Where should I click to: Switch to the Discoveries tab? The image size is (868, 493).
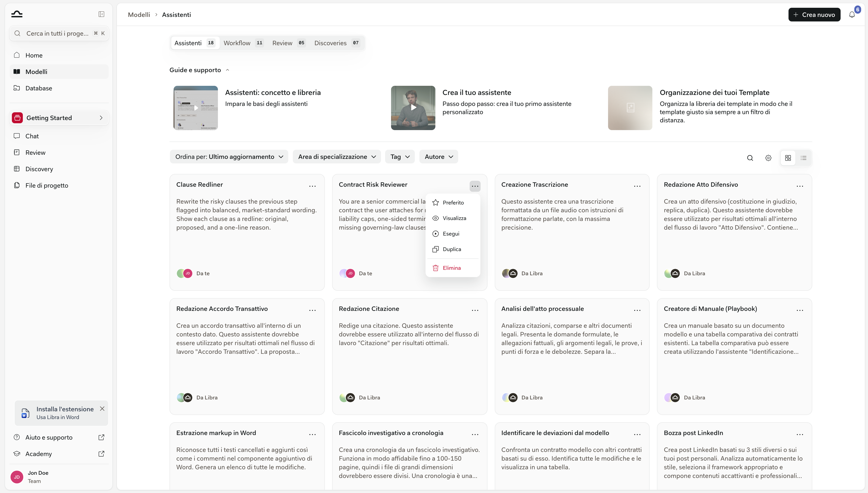click(337, 43)
